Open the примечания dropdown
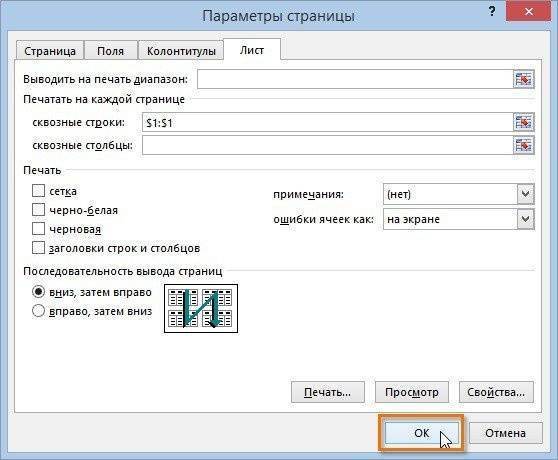This screenshot has width=558, height=460. (525, 194)
